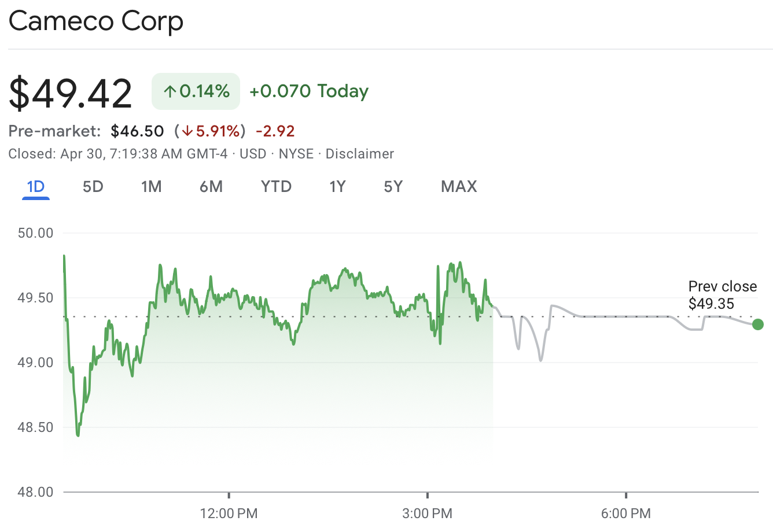Click the green end-of-line price dot

pos(757,324)
